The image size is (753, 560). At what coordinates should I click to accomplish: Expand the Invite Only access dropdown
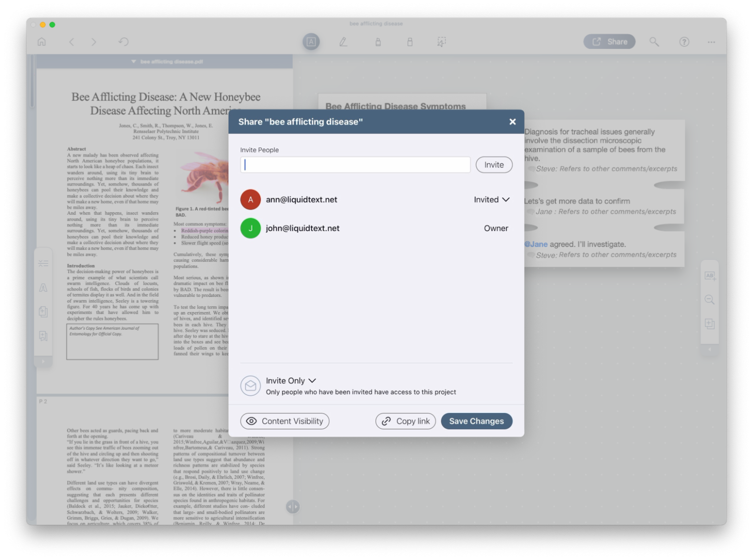[x=291, y=381]
